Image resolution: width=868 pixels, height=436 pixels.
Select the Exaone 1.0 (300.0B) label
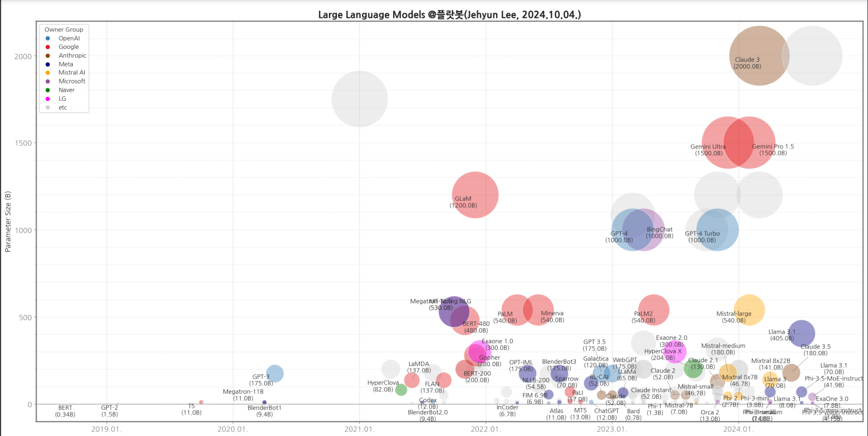[497, 344]
